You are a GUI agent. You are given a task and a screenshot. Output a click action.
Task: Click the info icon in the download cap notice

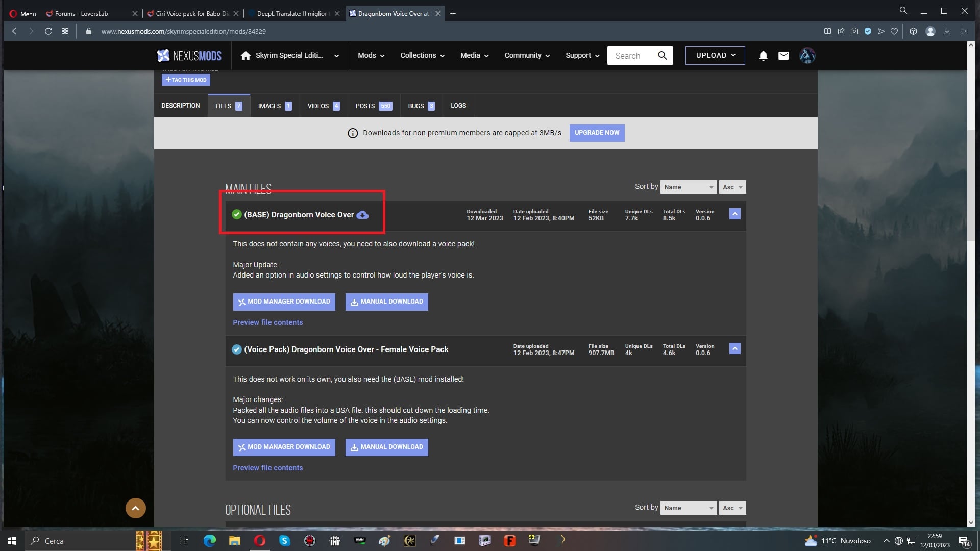pyautogui.click(x=353, y=133)
